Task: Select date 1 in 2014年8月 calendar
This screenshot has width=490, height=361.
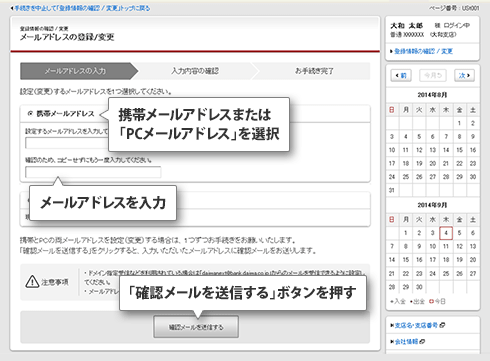Action: tap(459, 123)
